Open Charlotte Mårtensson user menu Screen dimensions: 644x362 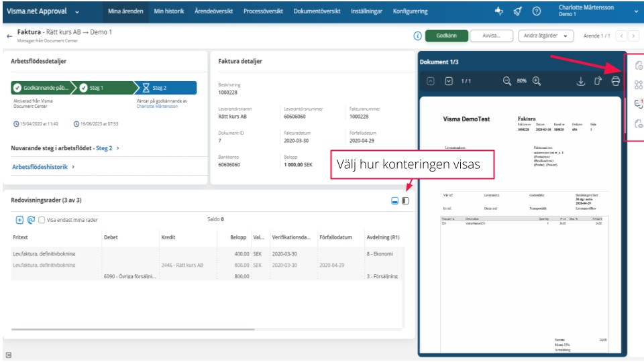(x=598, y=11)
